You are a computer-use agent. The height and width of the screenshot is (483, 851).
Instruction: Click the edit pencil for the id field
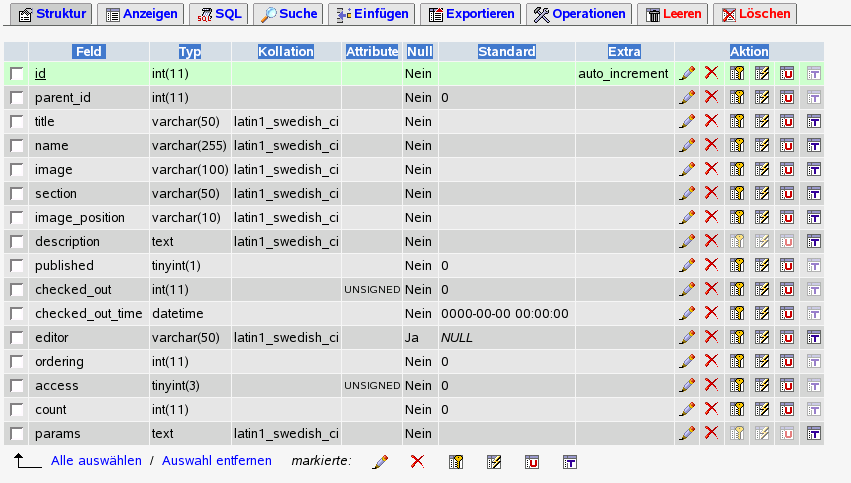687,73
